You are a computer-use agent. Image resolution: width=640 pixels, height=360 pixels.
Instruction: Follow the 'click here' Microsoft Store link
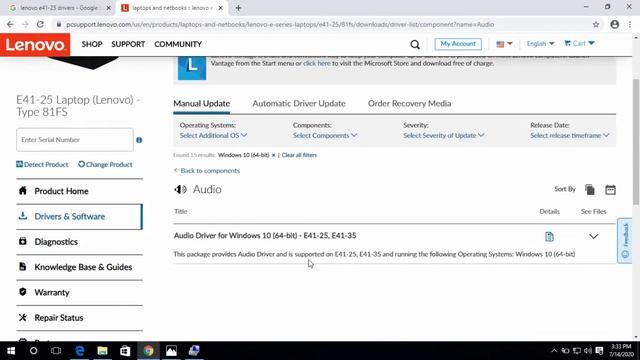coord(317,63)
